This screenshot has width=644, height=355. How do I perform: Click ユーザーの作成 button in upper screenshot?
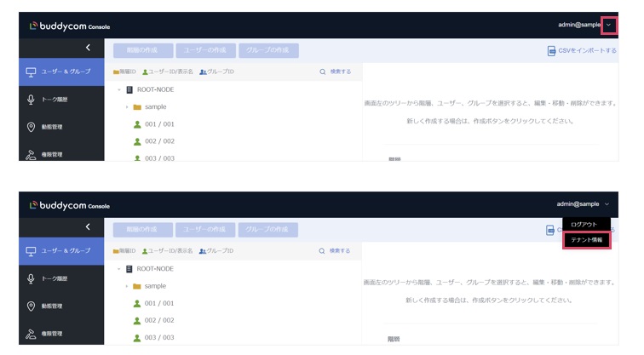[x=205, y=50]
